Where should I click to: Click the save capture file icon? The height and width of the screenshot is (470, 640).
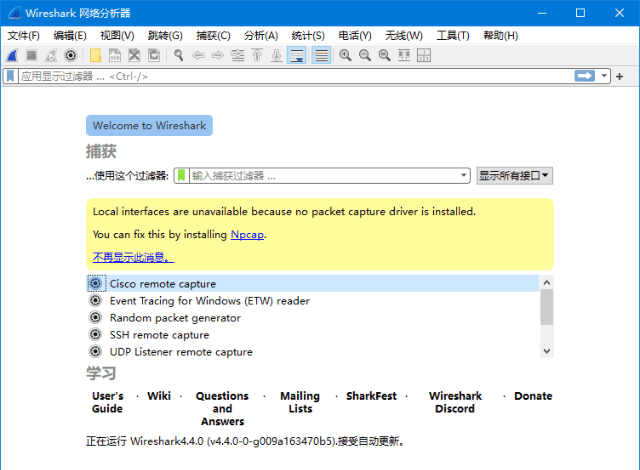(115, 55)
